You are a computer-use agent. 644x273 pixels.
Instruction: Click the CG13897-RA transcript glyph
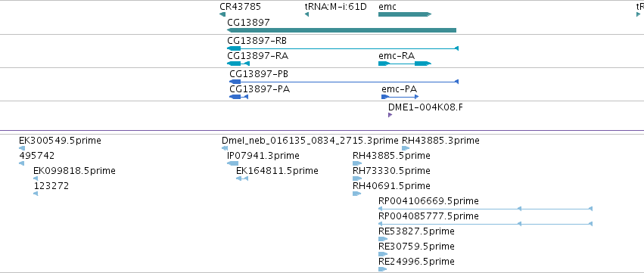(x=238, y=64)
